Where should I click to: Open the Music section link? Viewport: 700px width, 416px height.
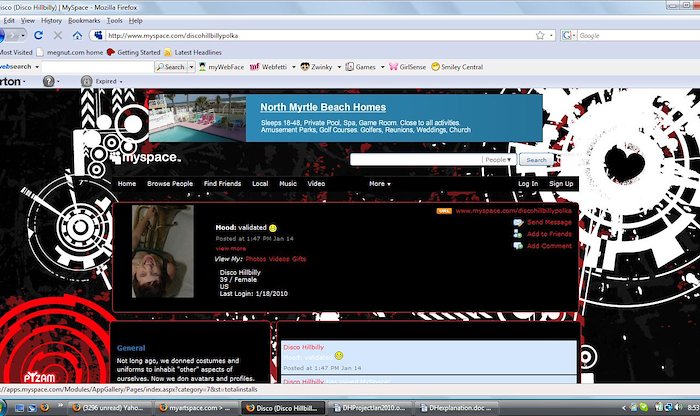288,183
